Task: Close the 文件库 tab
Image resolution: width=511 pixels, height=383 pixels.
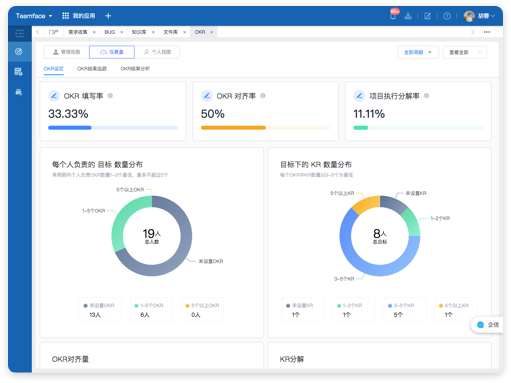Action: [x=184, y=32]
